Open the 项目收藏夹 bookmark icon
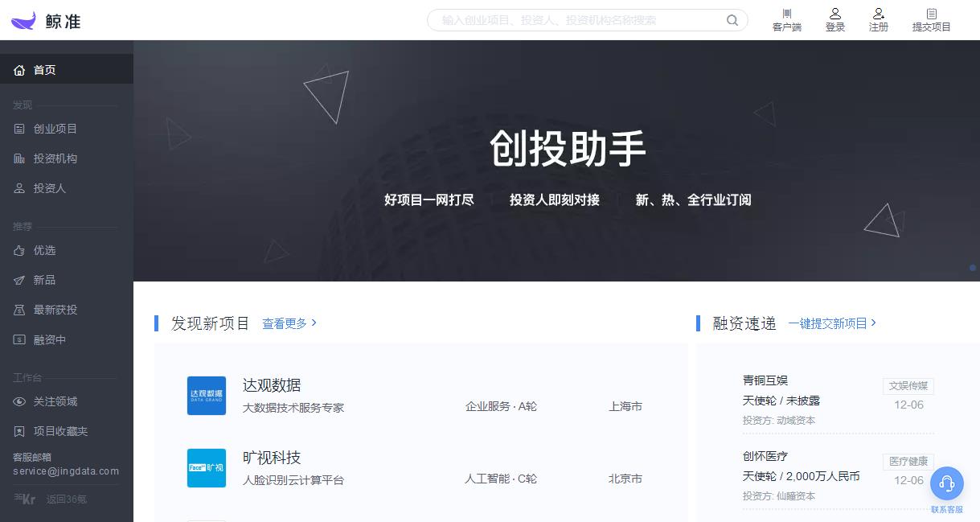Image resolution: width=980 pixels, height=522 pixels. pyautogui.click(x=18, y=431)
